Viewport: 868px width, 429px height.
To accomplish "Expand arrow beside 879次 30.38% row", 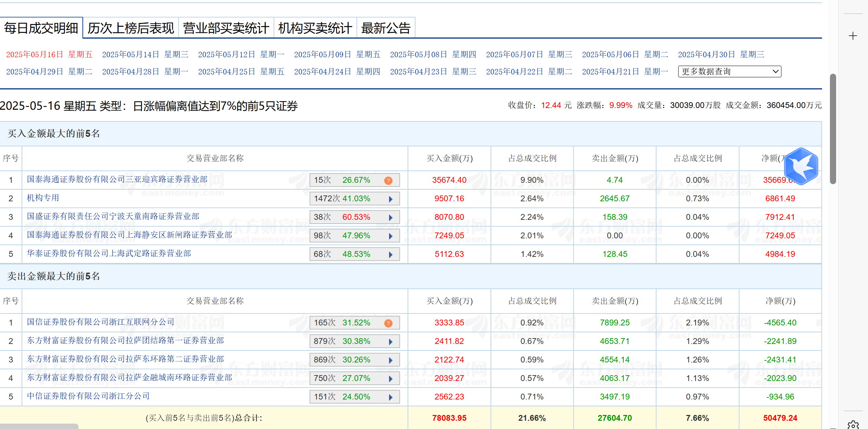I will pos(391,341).
